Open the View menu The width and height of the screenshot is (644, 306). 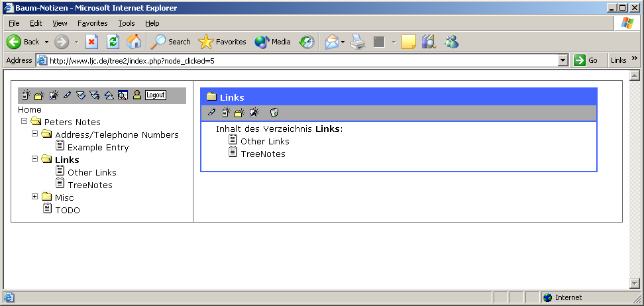pyautogui.click(x=60, y=23)
